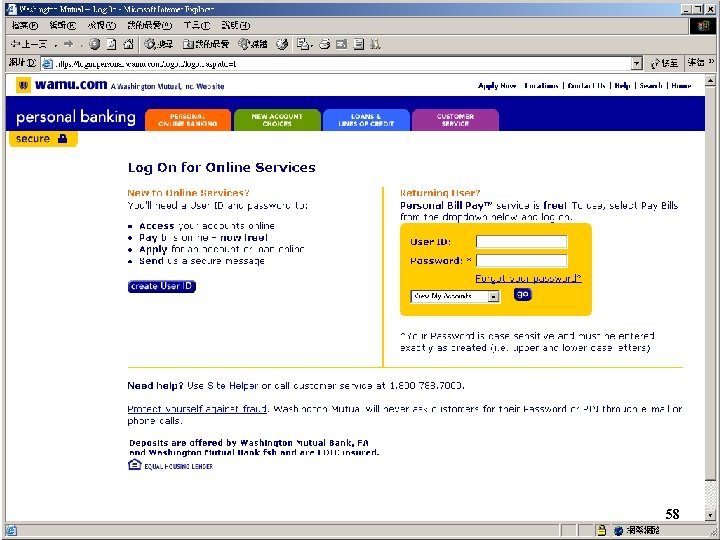Select the Loans & Lines of Credit tab
Screen dimensions: 720x540
(366, 120)
